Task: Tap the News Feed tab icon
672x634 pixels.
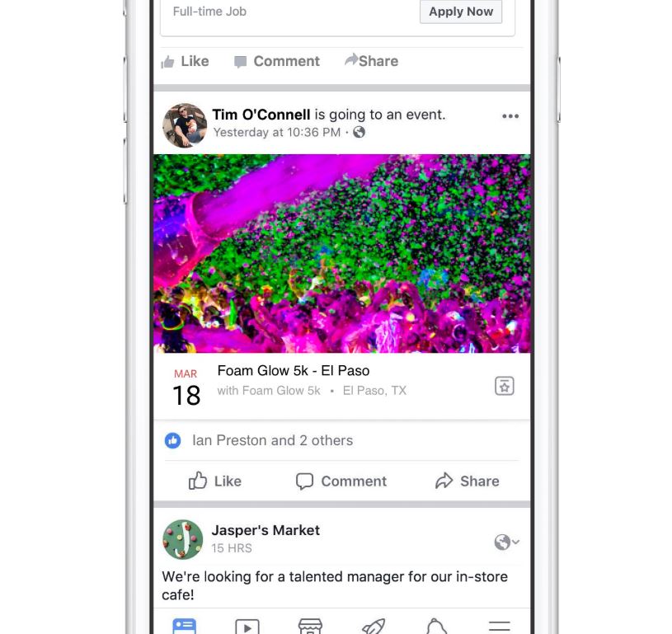Action: coord(185,626)
